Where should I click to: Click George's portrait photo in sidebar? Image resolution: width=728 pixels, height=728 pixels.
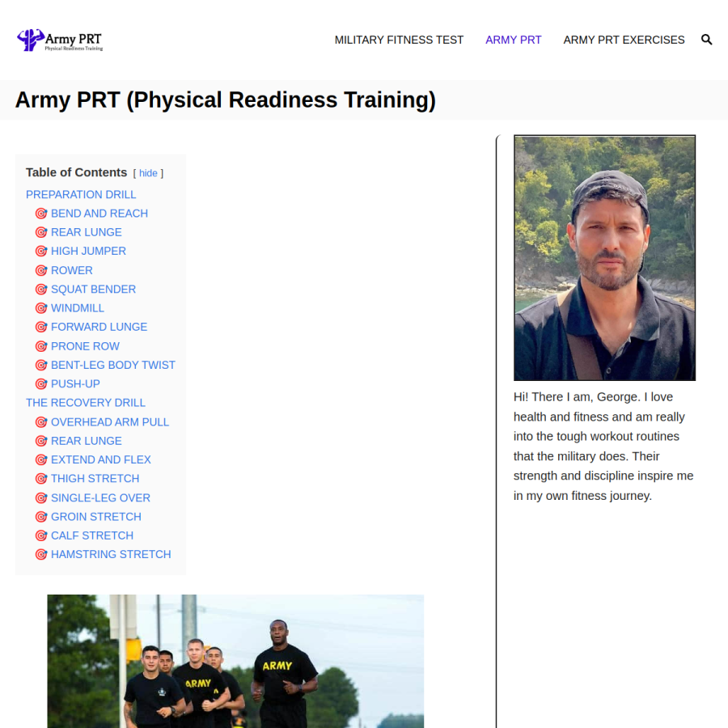click(x=604, y=258)
